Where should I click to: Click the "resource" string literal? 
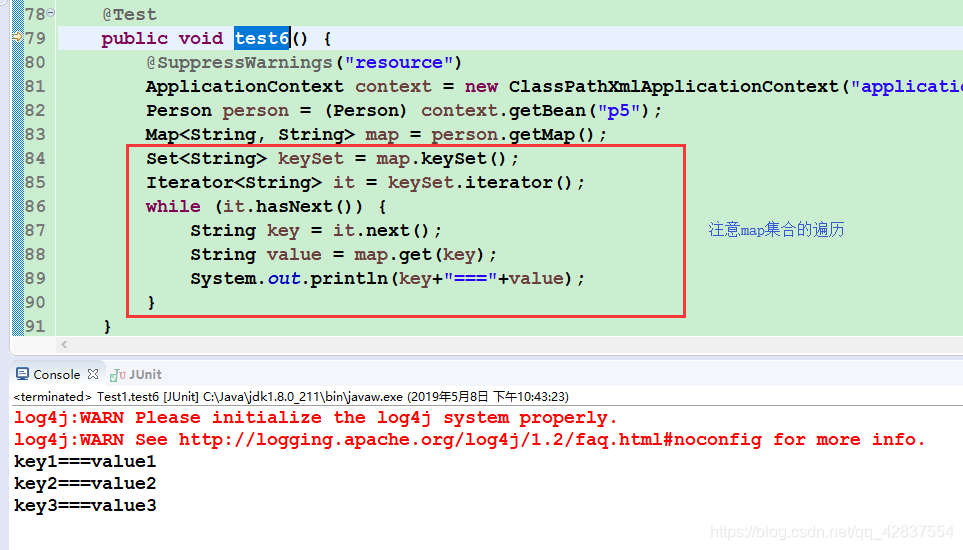point(399,63)
